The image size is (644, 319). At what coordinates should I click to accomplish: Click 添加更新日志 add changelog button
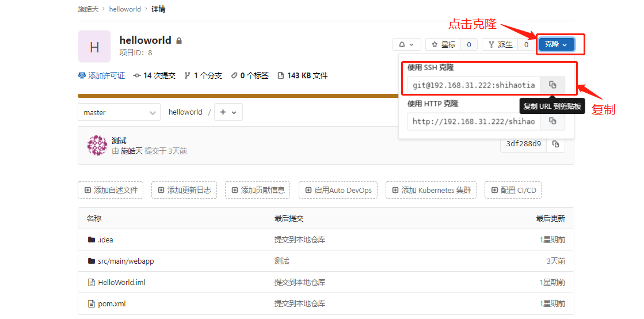pos(184,190)
